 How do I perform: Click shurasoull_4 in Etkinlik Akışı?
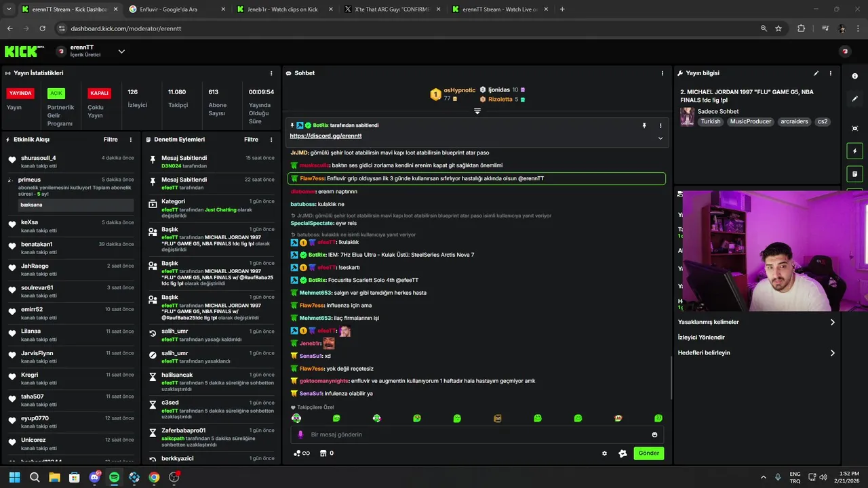(x=39, y=158)
